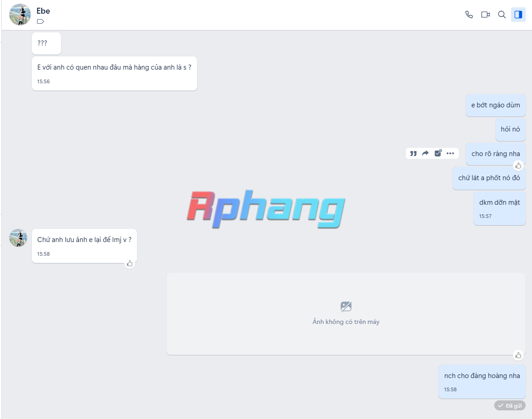532x419 pixels.
Task: Toggle the conversation info side panel
Action: pos(518,15)
